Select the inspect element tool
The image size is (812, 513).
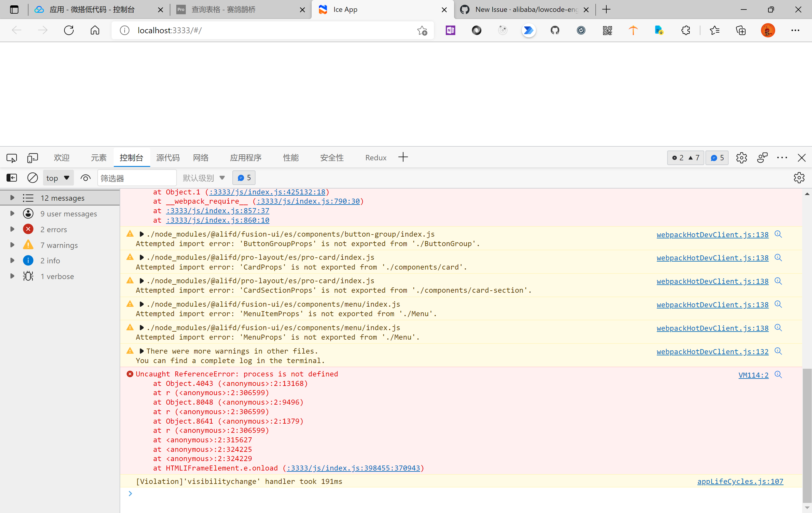12,158
